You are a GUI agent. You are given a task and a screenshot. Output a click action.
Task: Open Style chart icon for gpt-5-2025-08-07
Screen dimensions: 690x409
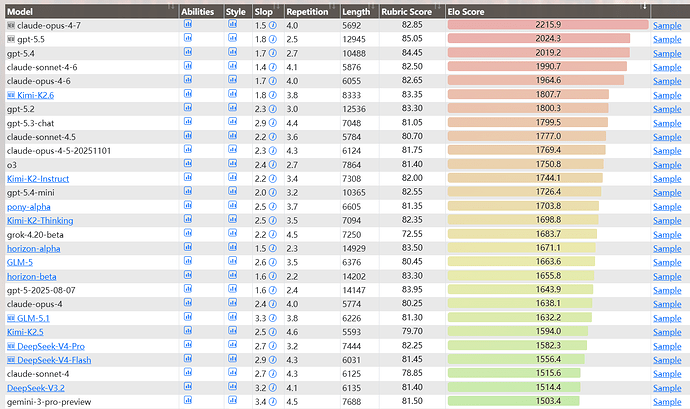click(x=232, y=289)
